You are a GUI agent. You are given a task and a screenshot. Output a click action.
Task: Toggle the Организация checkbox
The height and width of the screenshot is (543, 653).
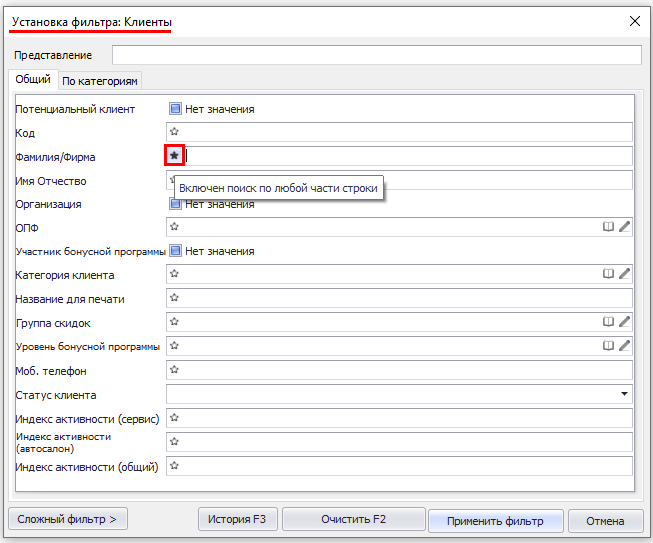click(175, 204)
